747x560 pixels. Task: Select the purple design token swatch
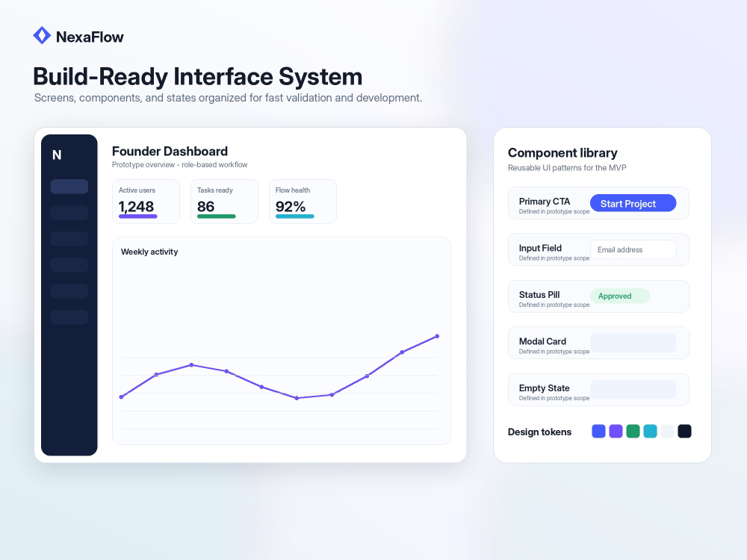[616, 432]
